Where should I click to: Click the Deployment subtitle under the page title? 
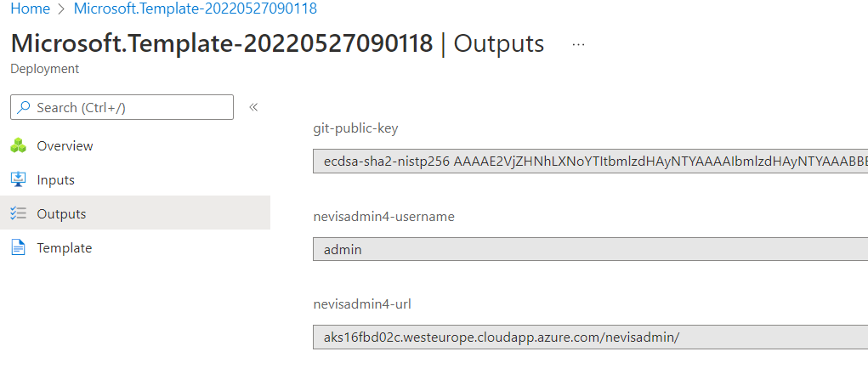[44, 69]
